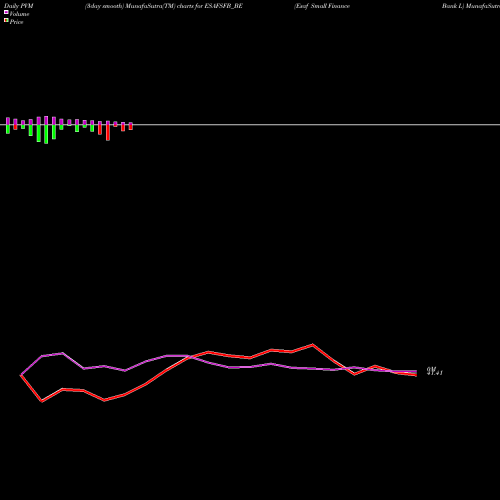Viewport: 500px width, 500px height.
Task: Select the "Volume" legend label
Action: 19,14
